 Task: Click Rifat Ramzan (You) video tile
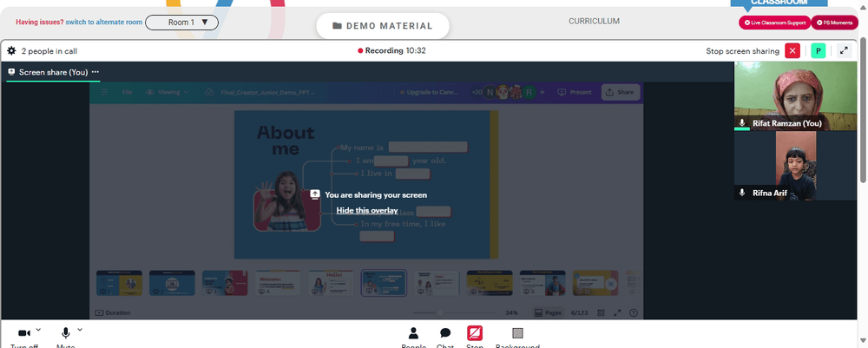(x=795, y=96)
